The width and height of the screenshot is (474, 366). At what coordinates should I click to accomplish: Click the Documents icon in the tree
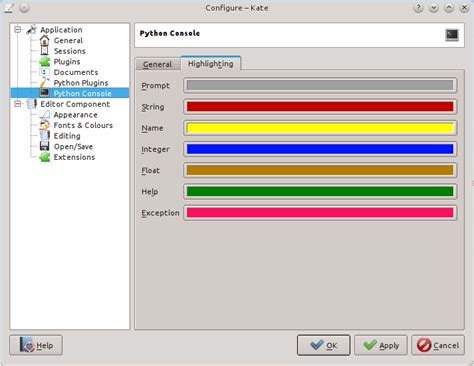click(44, 72)
